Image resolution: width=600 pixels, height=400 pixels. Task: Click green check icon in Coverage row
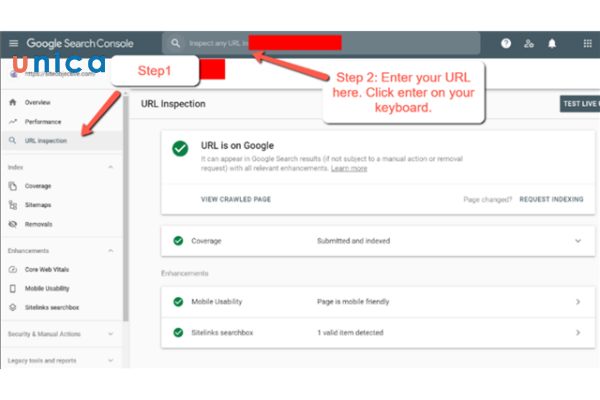point(178,241)
